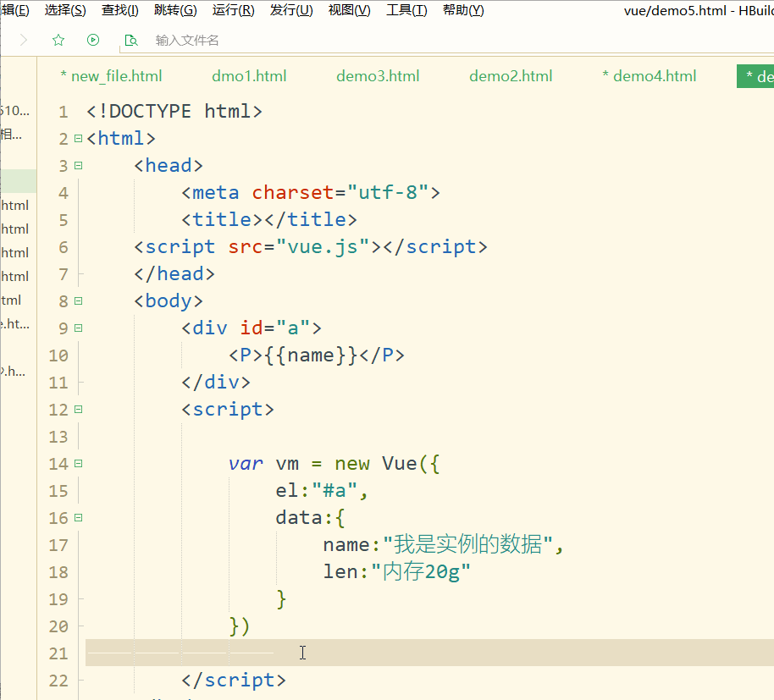The width and height of the screenshot is (774, 700).
Task: Click the title tag on line 5
Action: [x=269, y=219]
